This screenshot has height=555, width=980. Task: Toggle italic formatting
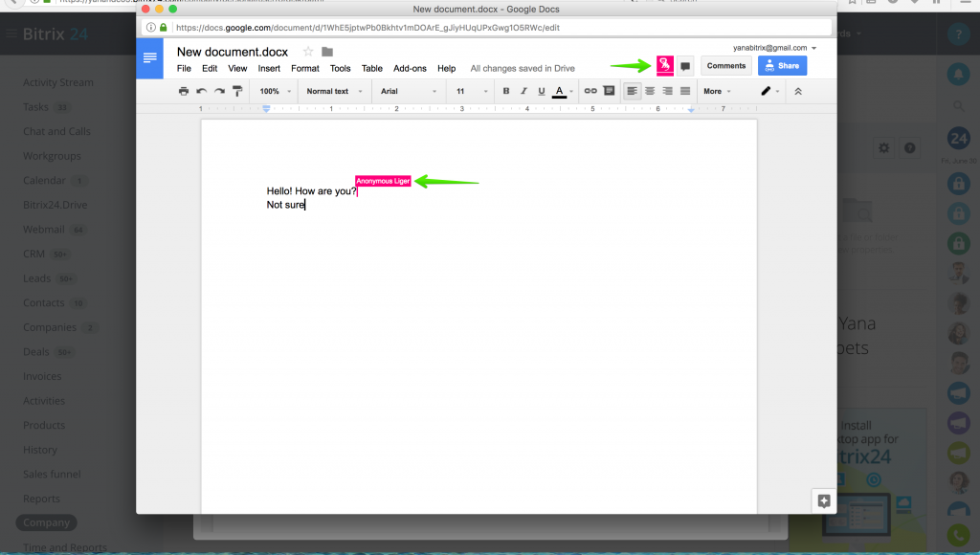point(523,91)
